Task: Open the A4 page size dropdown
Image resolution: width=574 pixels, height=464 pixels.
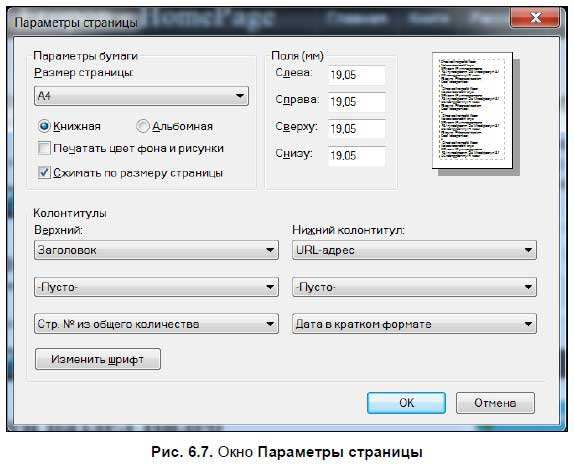Action: tap(141, 96)
